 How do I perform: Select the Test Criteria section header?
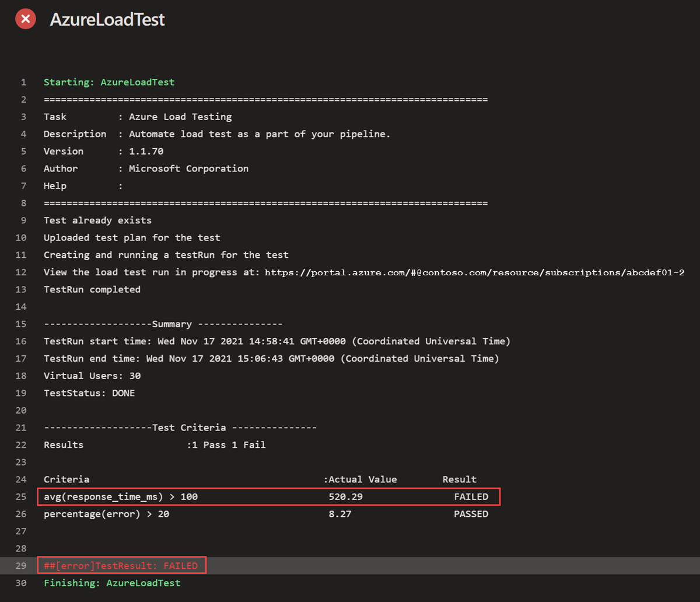pos(180,428)
